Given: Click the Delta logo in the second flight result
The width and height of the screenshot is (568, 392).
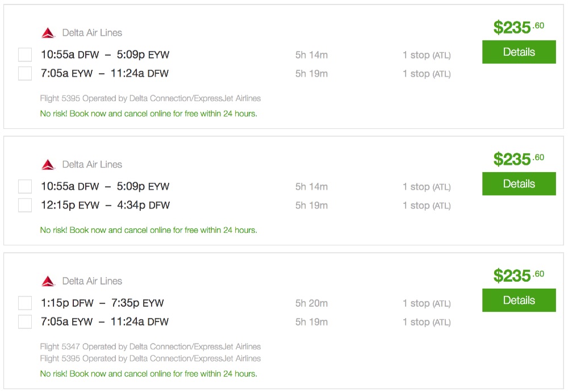Looking at the screenshot, I should (x=48, y=165).
